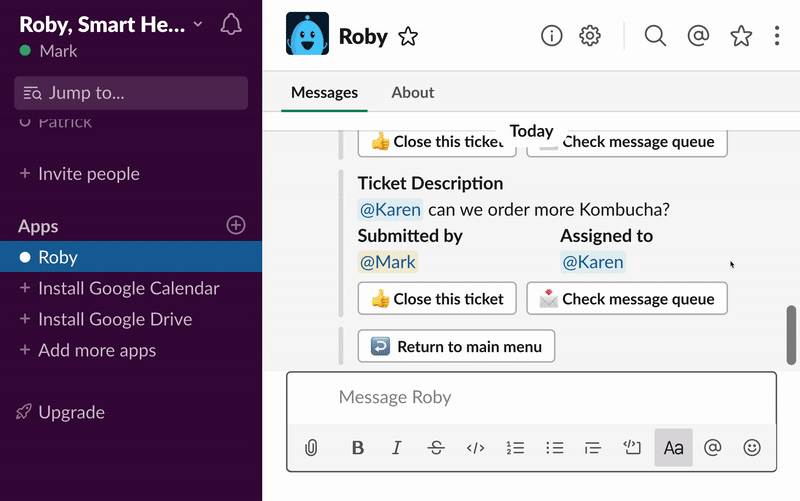Expand the workspace name menu
800x501 pixels.
pyautogui.click(x=198, y=25)
